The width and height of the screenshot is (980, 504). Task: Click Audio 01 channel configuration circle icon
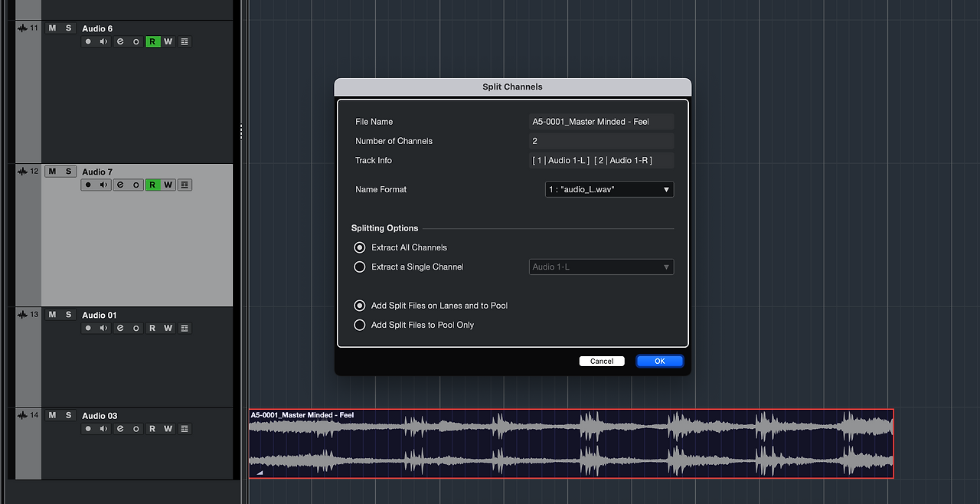pyautogui.click(x=136, y=328)
